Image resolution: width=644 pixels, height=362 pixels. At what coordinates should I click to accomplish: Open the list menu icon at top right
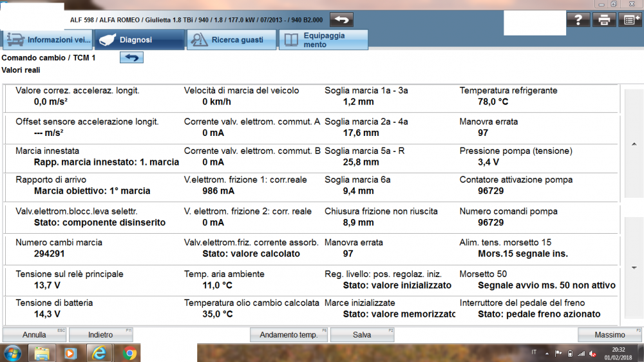tap(630, 20)
